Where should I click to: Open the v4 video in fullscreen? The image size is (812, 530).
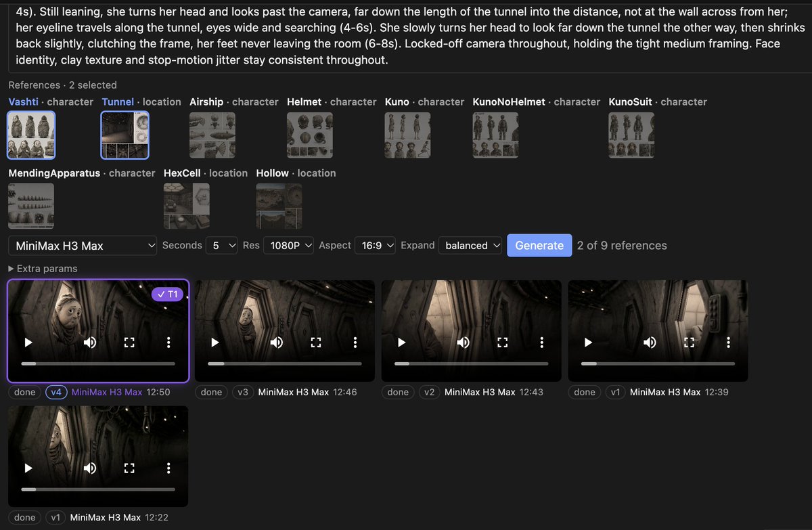[x=130, y=343]
